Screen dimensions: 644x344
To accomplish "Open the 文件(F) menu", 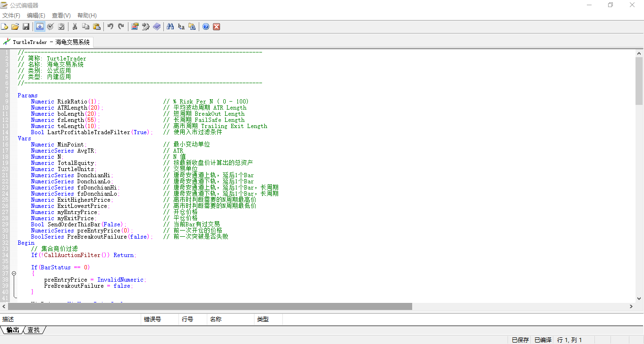I will [x=11, y=16].
